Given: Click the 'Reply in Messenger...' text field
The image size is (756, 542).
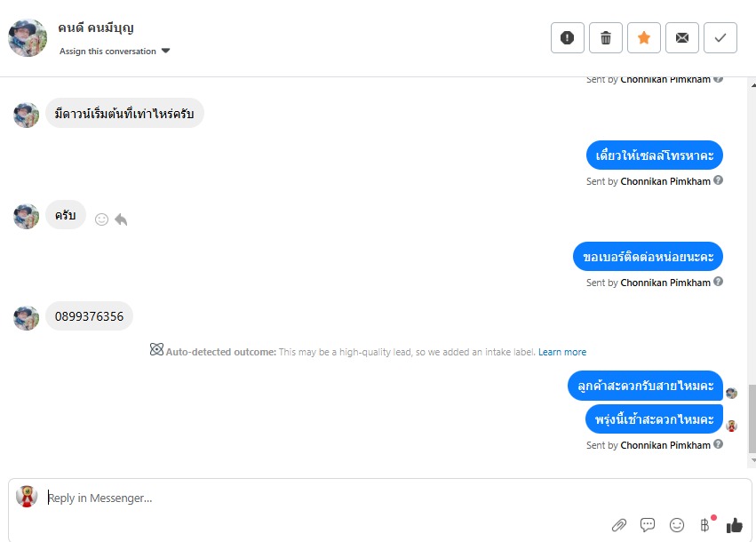Looking at the screenshot, I should pyautogui.click(x=311, y=498).
